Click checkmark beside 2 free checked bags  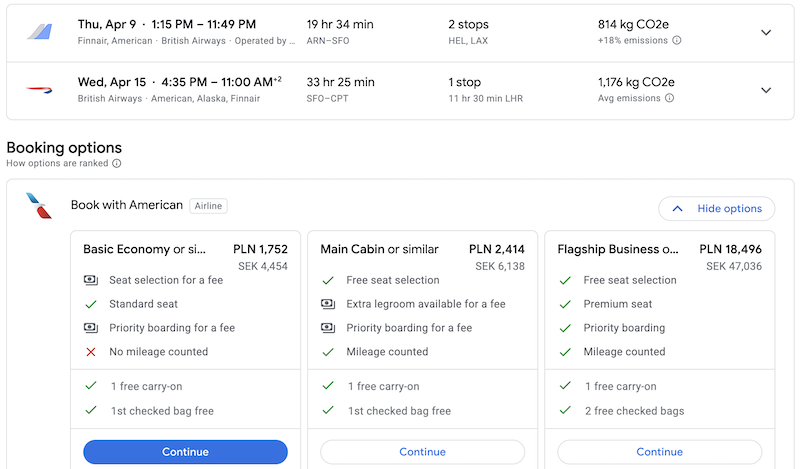(565, 410)
